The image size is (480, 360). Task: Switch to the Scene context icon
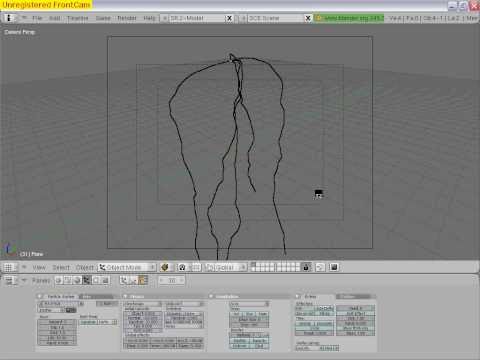[105, 281]
